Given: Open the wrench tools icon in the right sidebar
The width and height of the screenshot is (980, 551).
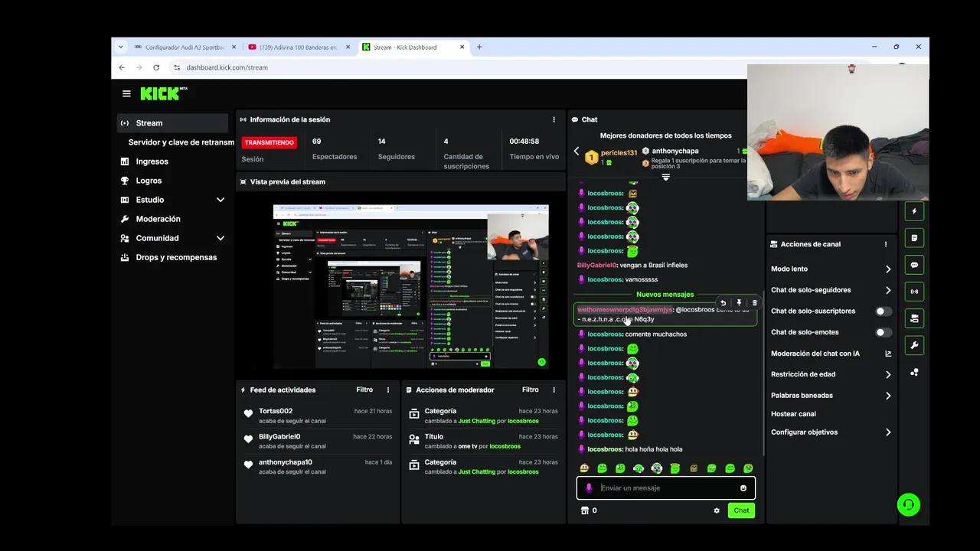Looking at the screenshot, I should pyautogui.click(x=914, y=346).
